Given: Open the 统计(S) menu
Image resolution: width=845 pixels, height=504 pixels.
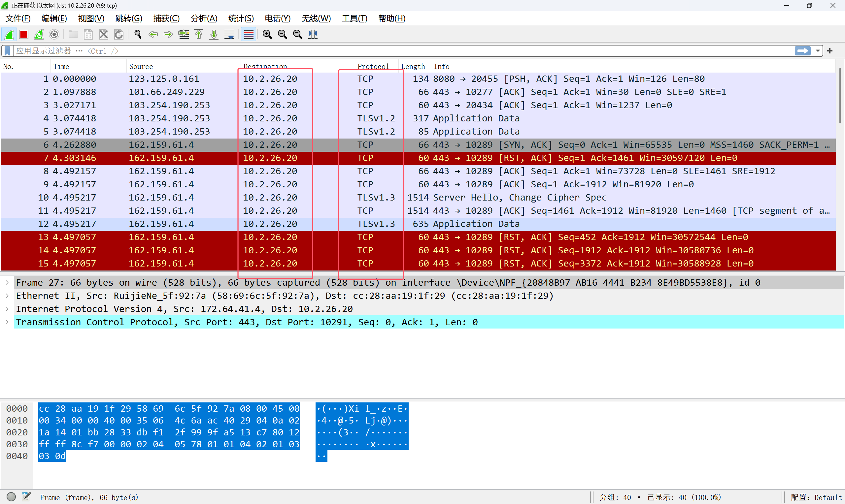Looking at the screenshot, I should [241, 18].
